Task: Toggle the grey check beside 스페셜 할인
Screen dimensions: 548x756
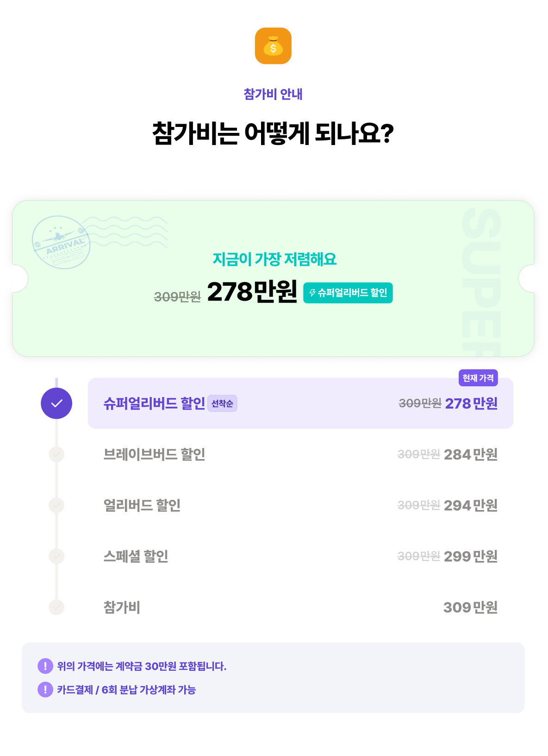Action: 56,556
